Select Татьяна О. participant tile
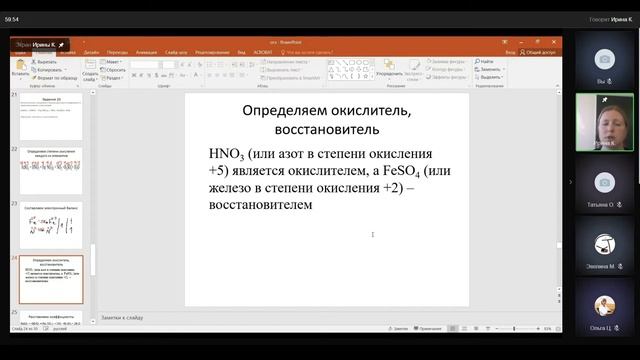The width and height of the screenshot is (640, 360). coord(604,185)
